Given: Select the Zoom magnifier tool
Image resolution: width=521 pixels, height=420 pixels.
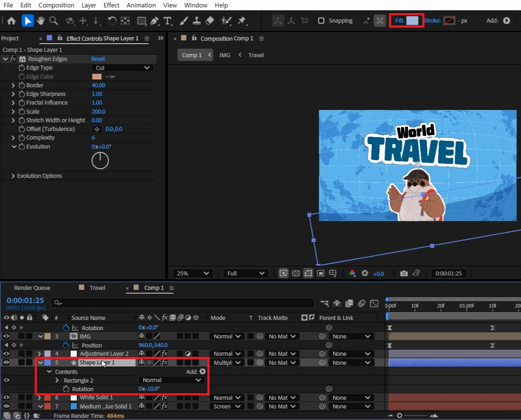Looking at the screenshot, I should pyautogui.click(x=54, y=21).
